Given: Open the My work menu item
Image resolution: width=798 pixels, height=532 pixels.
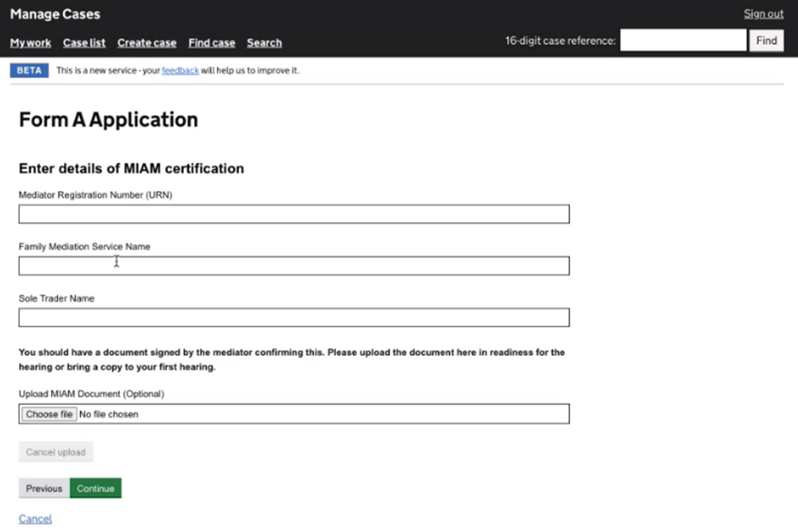Looking at the screenshot, I should point(31,43).
